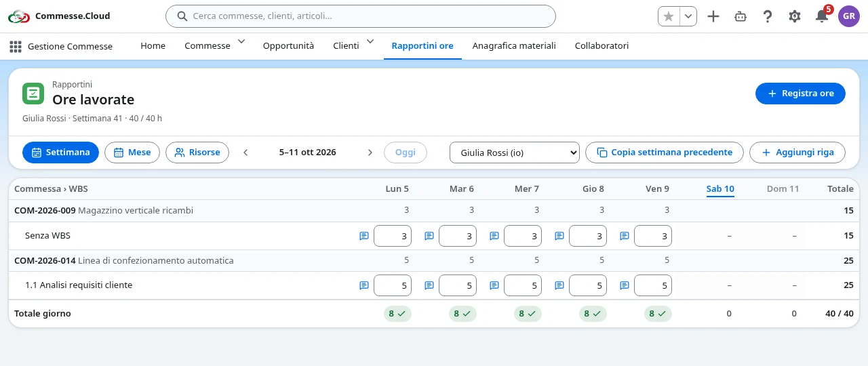Click Analisi requisiti hours field for Mar 6

[458, 285]
